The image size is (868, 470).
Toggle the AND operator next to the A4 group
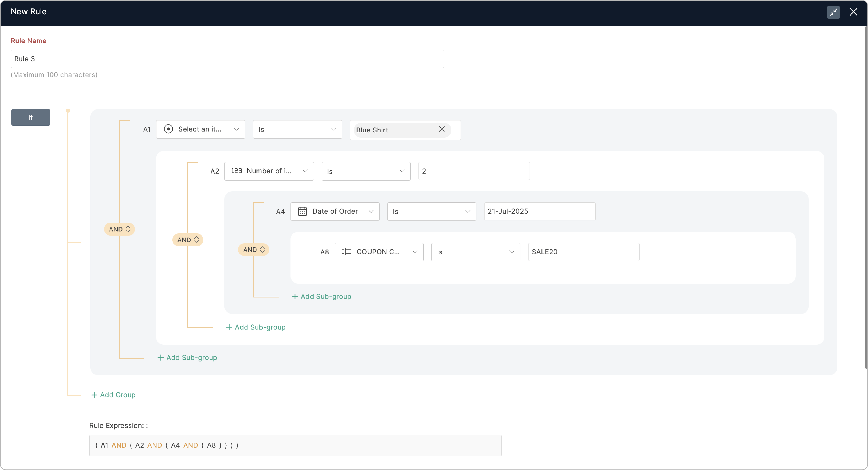(253, 250)
